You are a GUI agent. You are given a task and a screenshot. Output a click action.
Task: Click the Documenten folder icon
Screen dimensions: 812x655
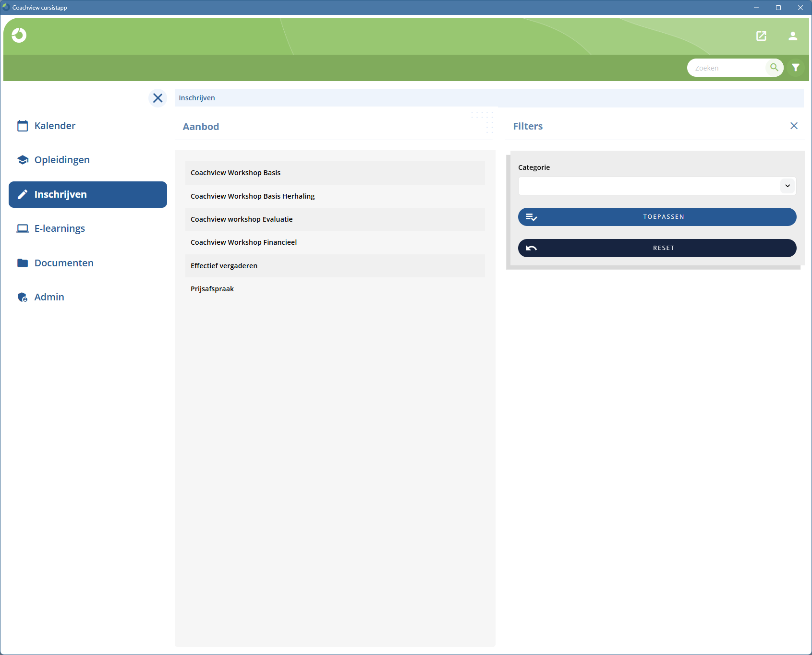(23, 263)
